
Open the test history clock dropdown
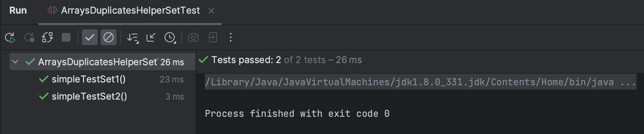[170, 37]
